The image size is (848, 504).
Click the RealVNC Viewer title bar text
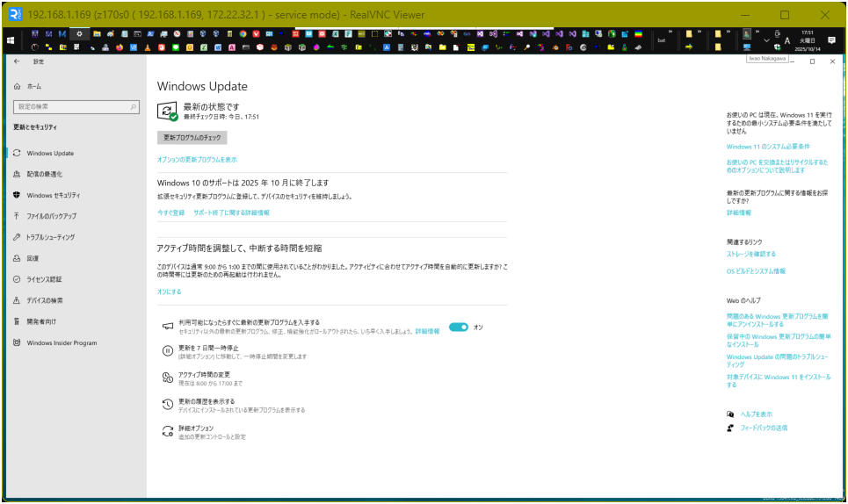click(226, 15)
